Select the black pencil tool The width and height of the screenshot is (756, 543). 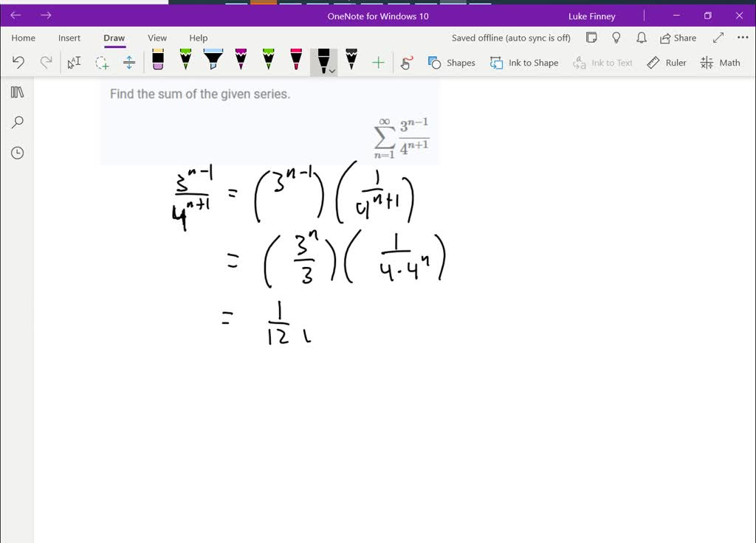[x=351, y=62]
